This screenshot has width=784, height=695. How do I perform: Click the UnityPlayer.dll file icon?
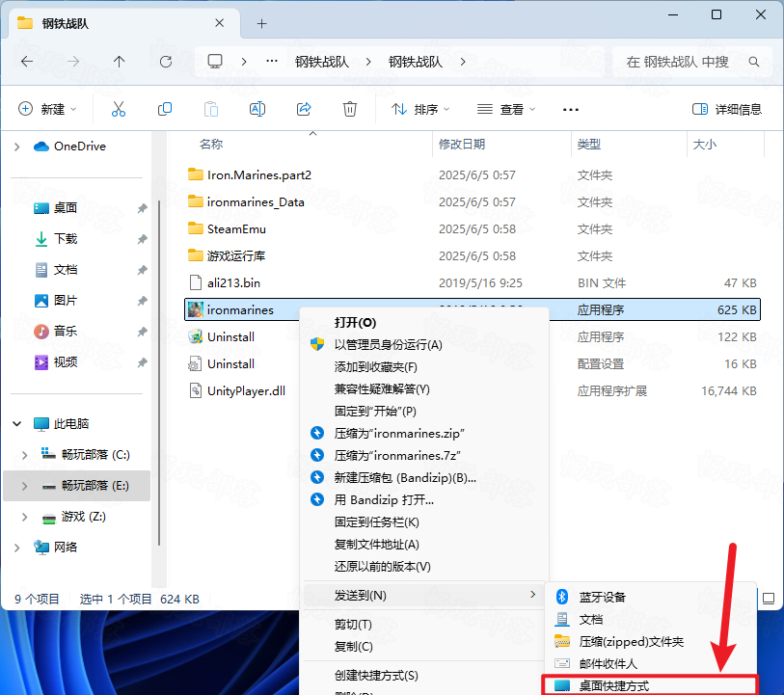point(196,390)
